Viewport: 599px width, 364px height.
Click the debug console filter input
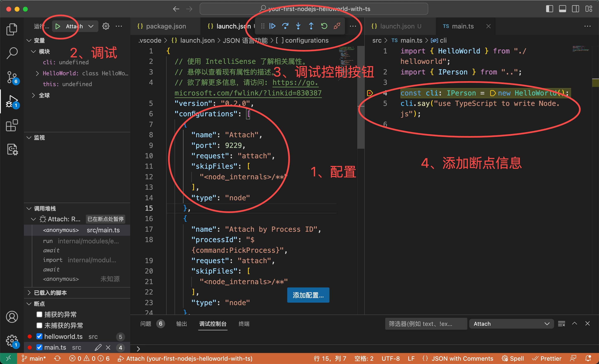point(426,324)
